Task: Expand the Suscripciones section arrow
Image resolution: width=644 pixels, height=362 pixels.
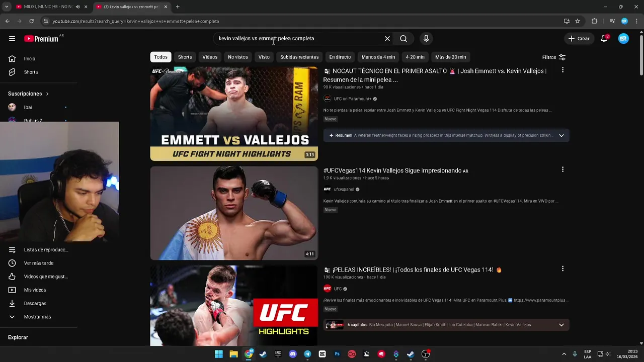Action: (x=47, y=94)
